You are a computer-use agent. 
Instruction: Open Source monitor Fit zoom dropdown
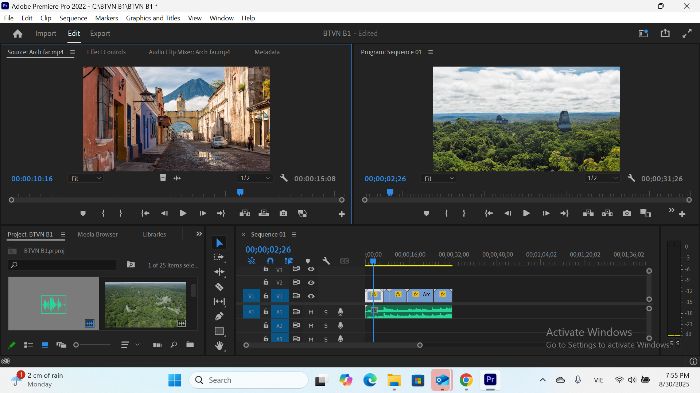pos(86,178)
